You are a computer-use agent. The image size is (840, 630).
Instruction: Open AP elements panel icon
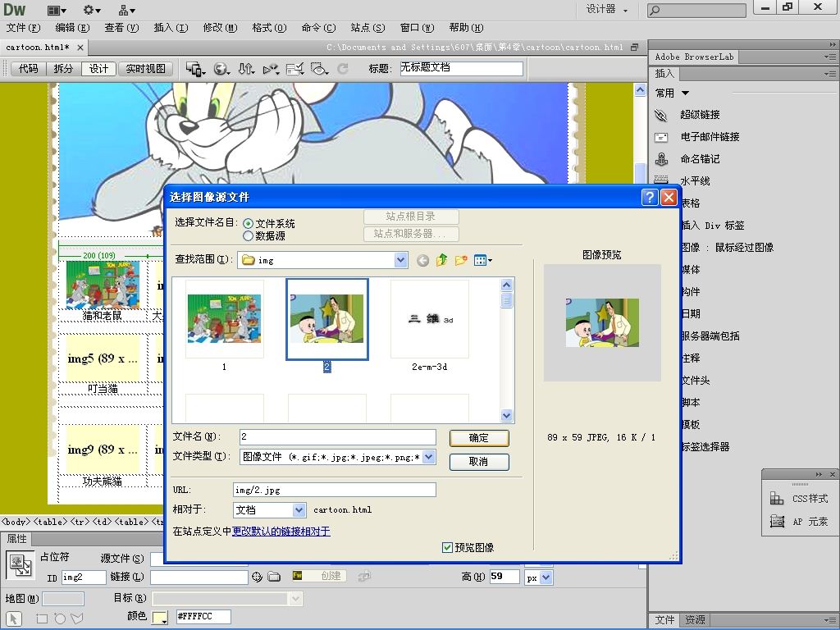click(776, 521)
